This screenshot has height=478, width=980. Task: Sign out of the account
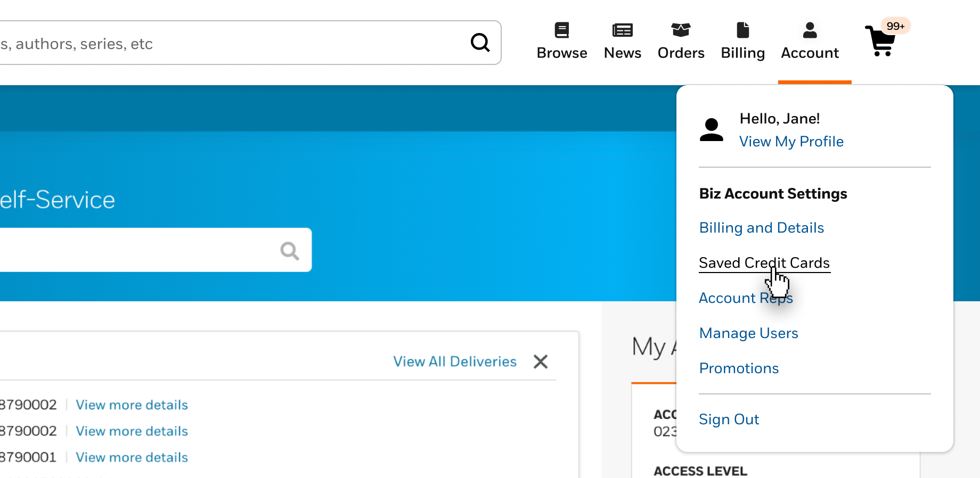(729, 419)
